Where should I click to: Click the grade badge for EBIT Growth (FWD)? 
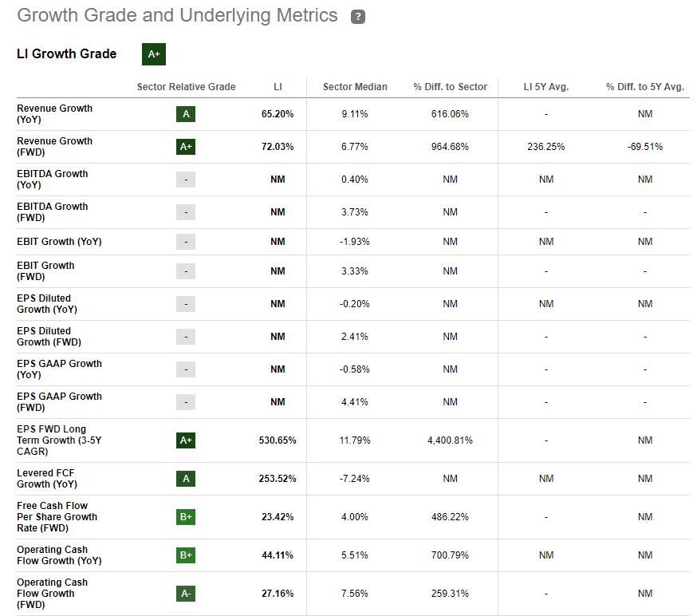tap(186, 271)
